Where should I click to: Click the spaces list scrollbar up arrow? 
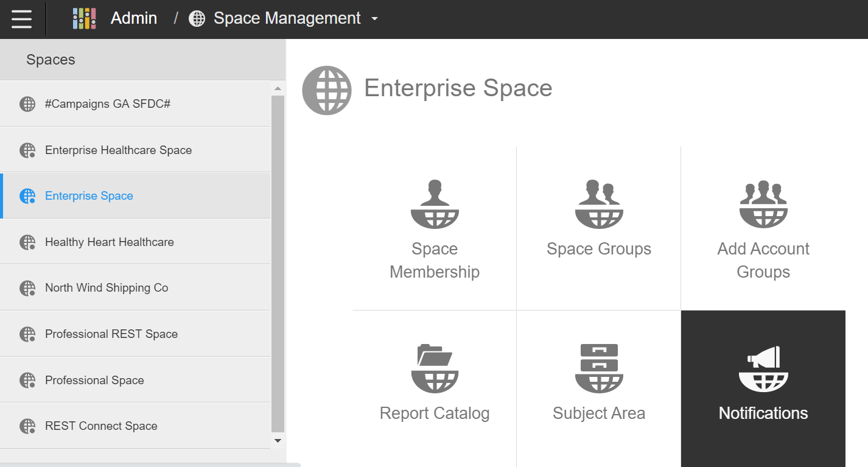click(278, 89)
